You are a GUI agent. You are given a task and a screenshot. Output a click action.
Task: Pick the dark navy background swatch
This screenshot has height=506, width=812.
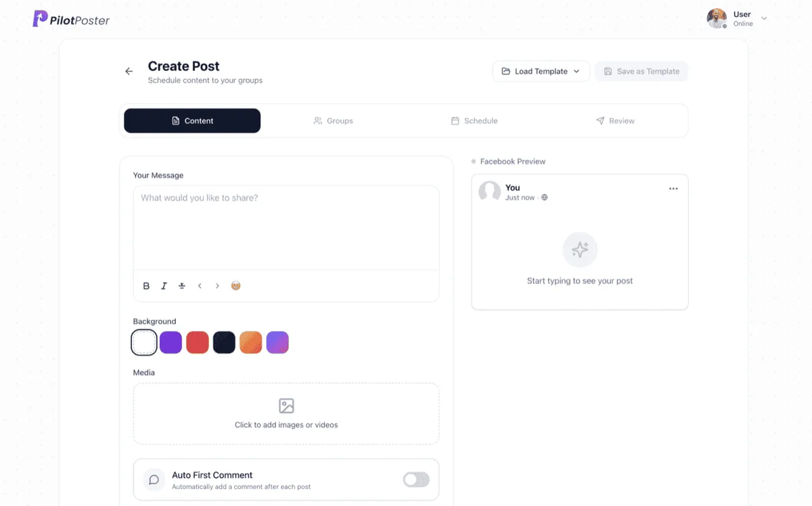click(224, 342)
